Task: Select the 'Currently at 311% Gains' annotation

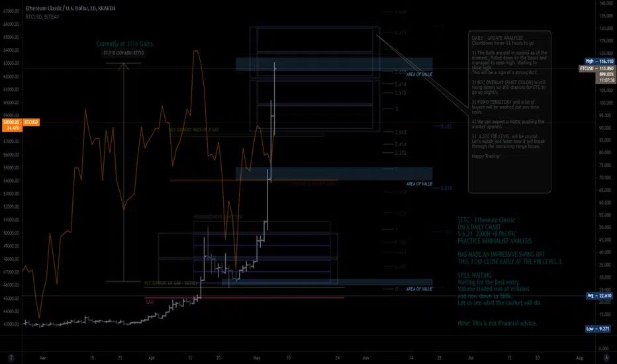Action: point(124,44)
